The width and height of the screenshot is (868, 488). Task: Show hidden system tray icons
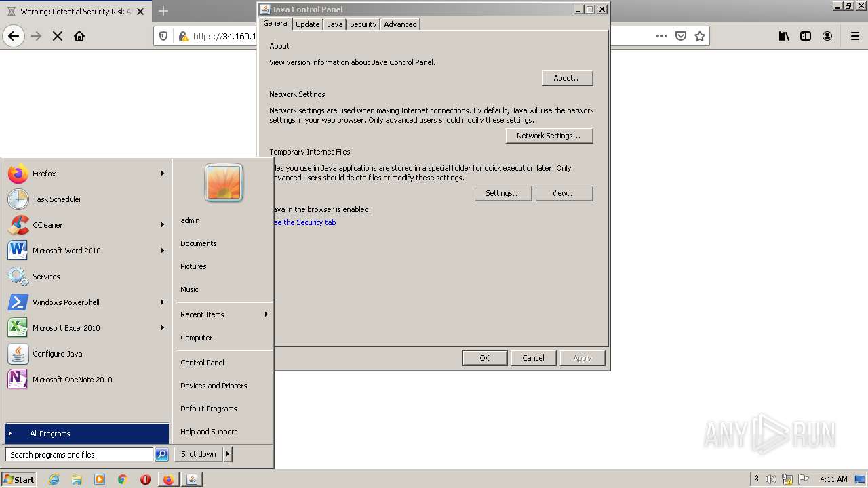756,479
